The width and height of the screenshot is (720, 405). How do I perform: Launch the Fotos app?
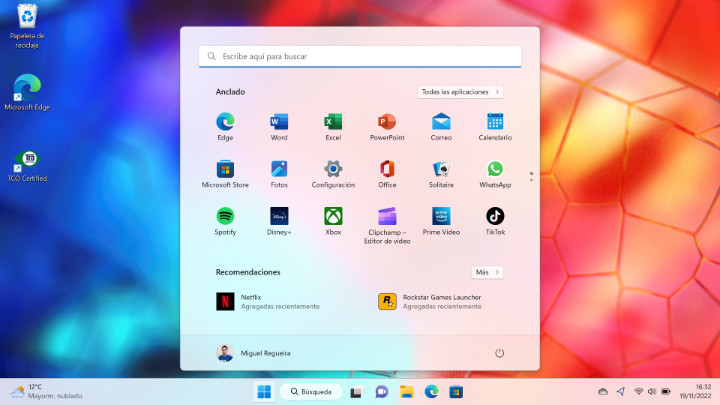(x=279, y=174)
